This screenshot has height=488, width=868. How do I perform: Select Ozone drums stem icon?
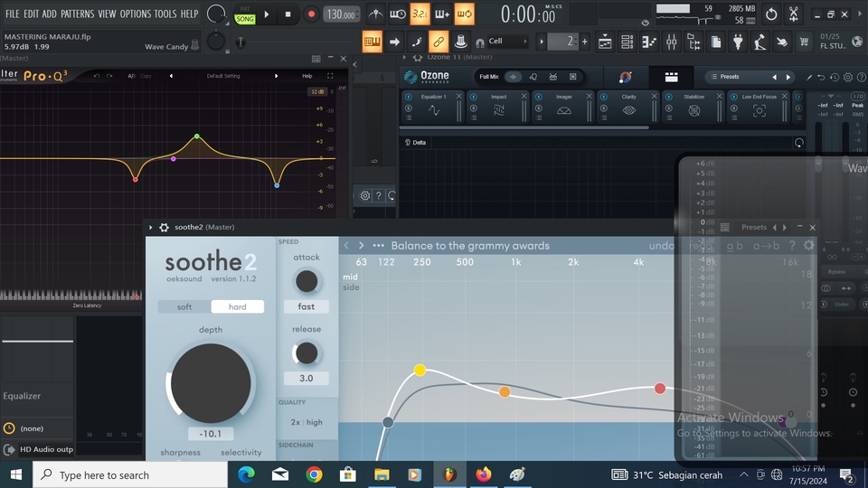click(553, 77)
